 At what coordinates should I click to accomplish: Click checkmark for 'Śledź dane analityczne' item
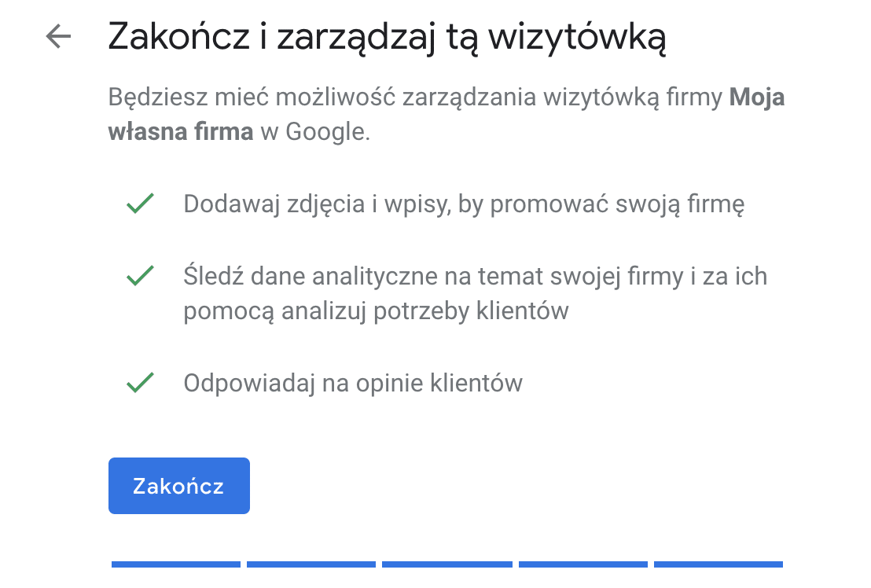(x=139, y=277)
